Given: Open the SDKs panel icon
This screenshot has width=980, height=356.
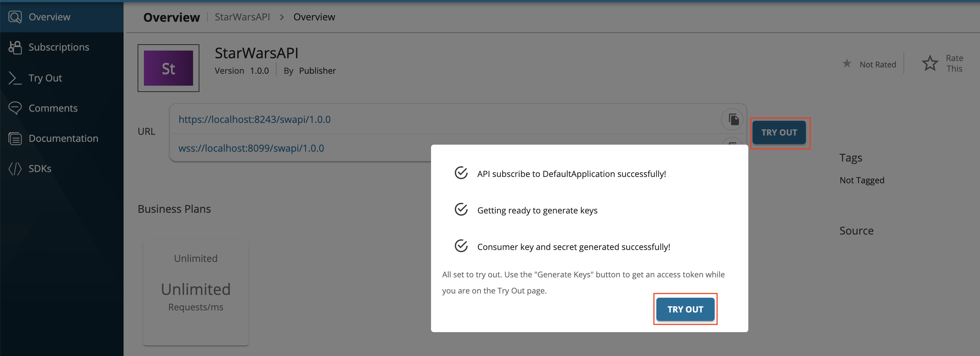Looking at the screenshot, I should click(x=15, y=169).
